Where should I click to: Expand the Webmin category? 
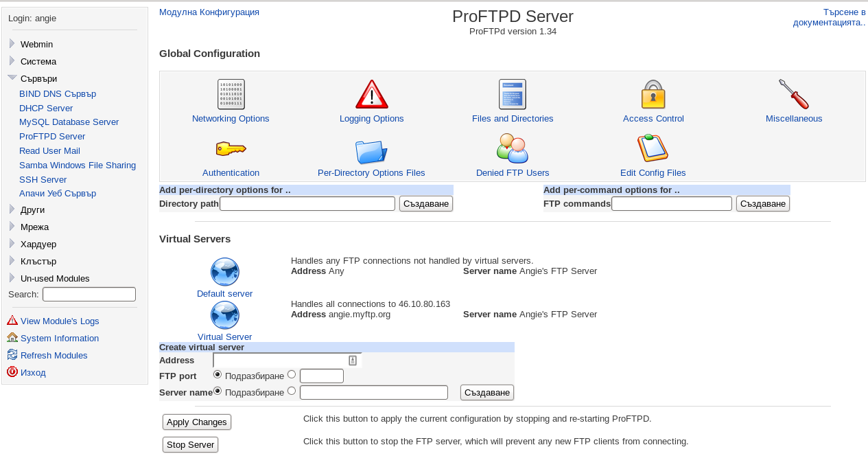[x=12, y=43]
